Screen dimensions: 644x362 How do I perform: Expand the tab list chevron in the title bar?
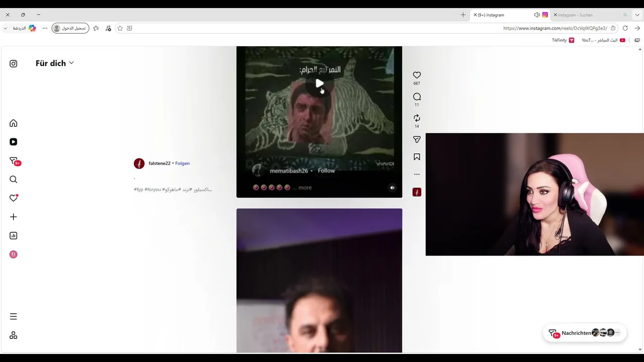pos(637,15)
